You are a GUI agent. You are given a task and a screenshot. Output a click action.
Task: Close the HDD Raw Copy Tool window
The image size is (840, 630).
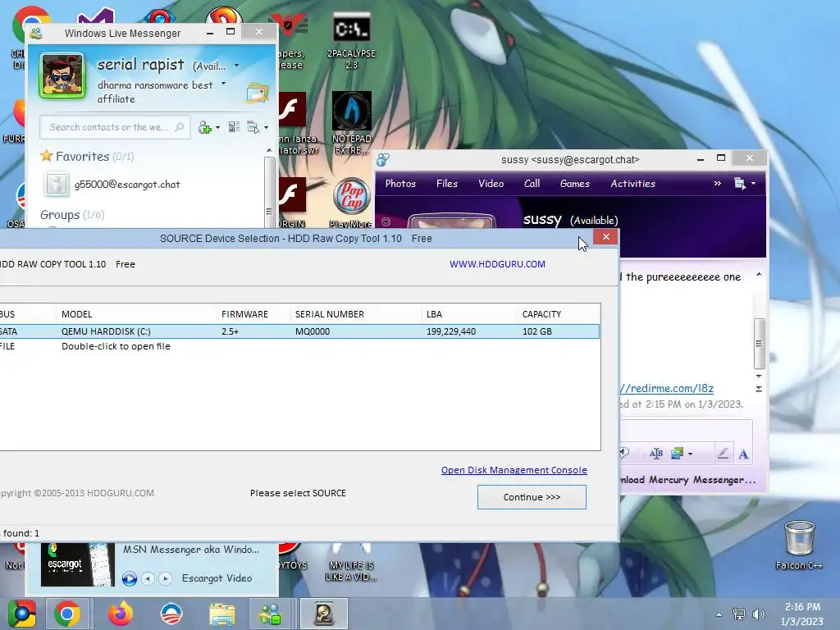(606, 237)
